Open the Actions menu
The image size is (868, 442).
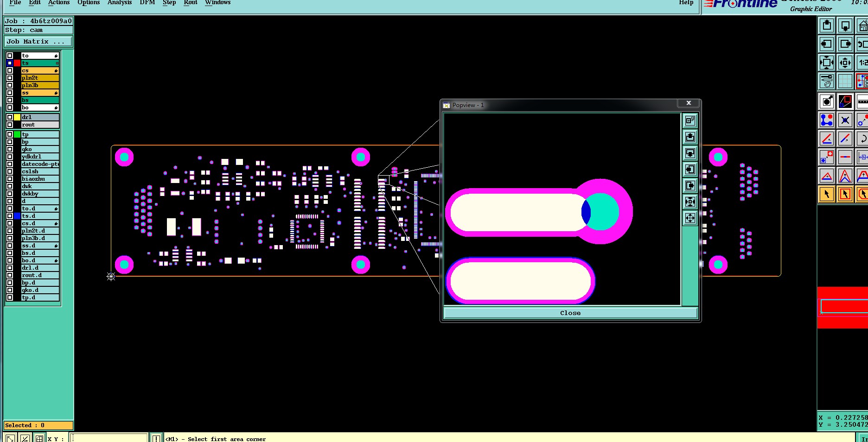click(59, 2)
